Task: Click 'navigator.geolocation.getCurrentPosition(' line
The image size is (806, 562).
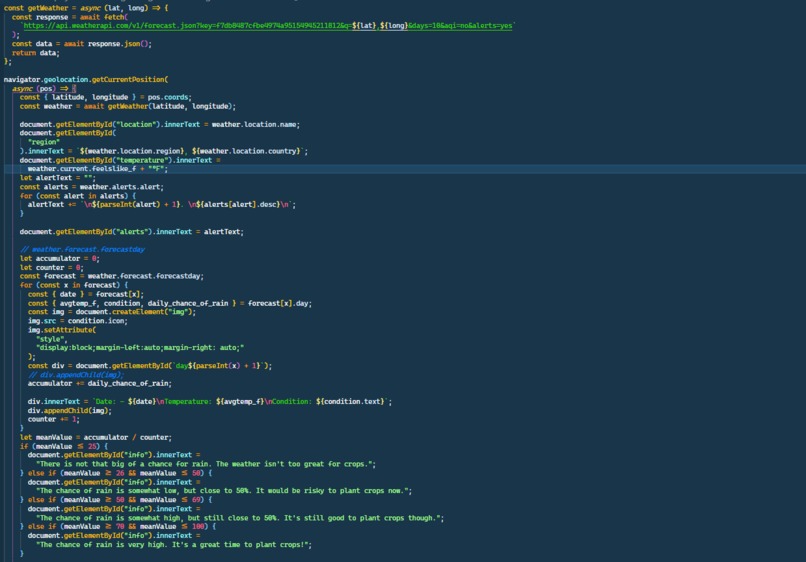Action: 86,79
